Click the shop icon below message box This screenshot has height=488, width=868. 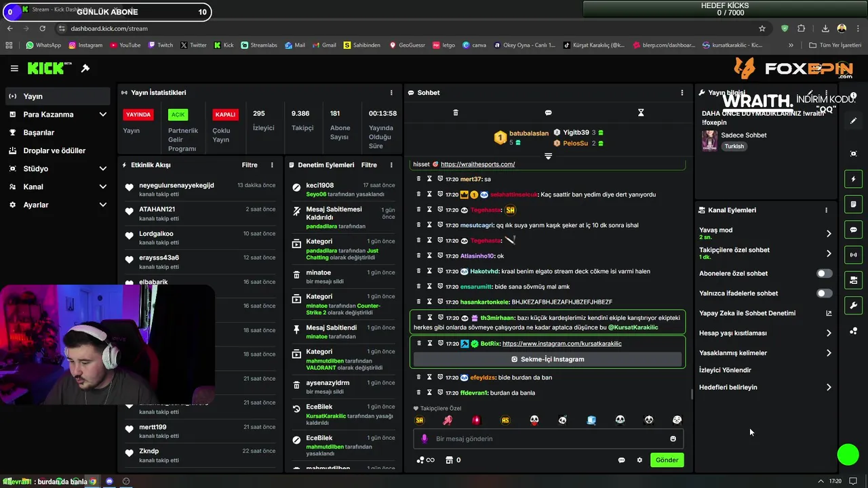[448, 460]
